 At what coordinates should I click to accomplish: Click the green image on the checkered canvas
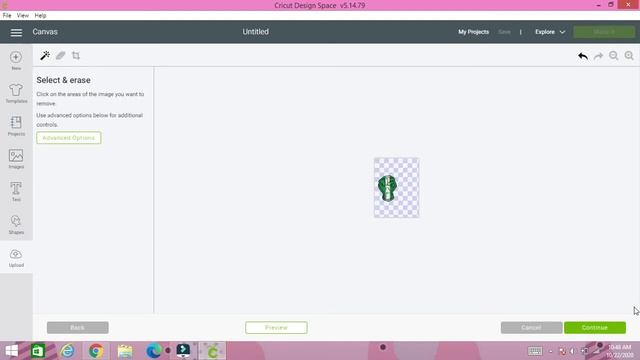tap(387, 188)
